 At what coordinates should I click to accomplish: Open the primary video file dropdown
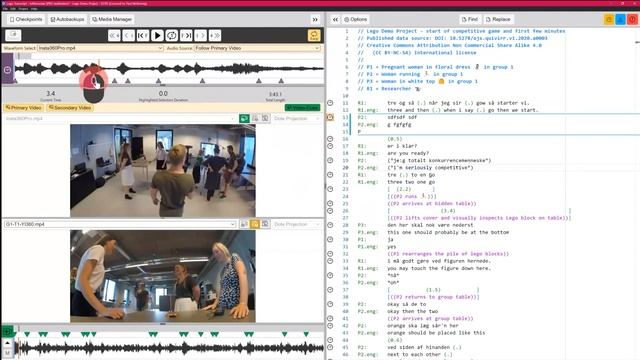(x=120, y=118)
